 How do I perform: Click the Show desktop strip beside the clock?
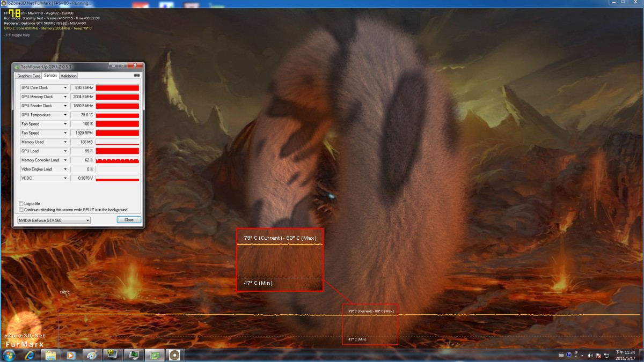click(x=642, y=355)
